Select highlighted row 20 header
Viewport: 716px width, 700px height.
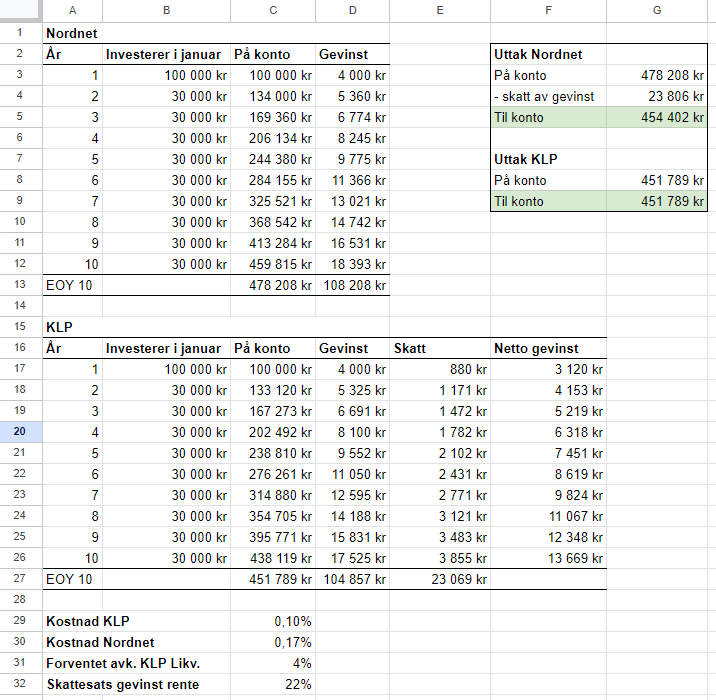pyautogui.click(x=21, y=432)
